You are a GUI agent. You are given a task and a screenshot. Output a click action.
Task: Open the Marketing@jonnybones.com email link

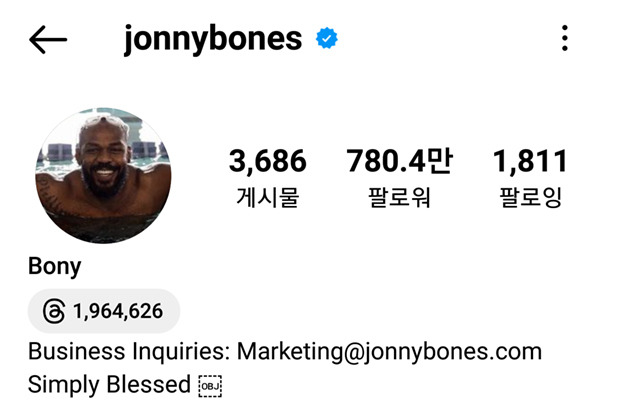[x=389, y=352]
